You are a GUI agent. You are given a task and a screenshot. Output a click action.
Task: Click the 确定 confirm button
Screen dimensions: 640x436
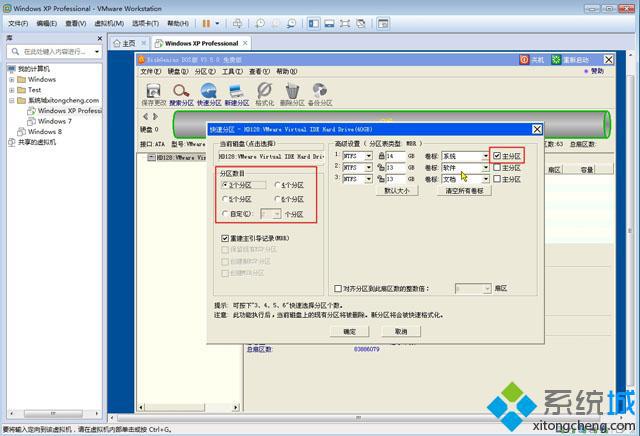[x=349, y=331]
